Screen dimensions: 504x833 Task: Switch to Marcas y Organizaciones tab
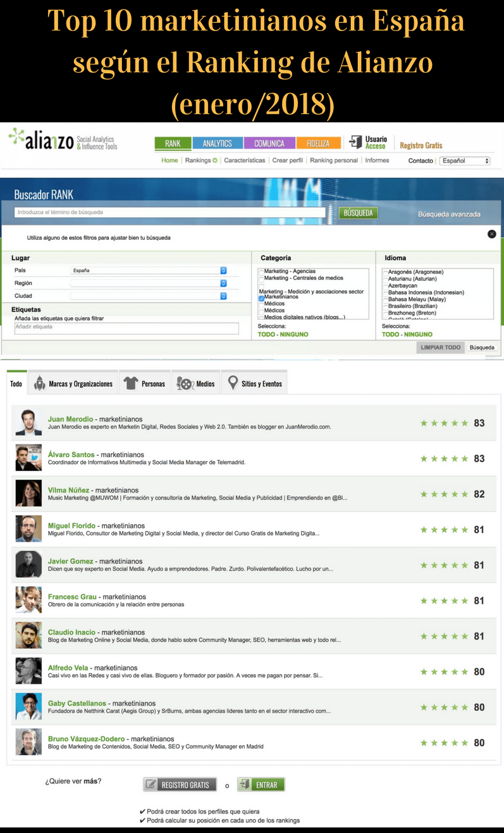pos(73,384)
